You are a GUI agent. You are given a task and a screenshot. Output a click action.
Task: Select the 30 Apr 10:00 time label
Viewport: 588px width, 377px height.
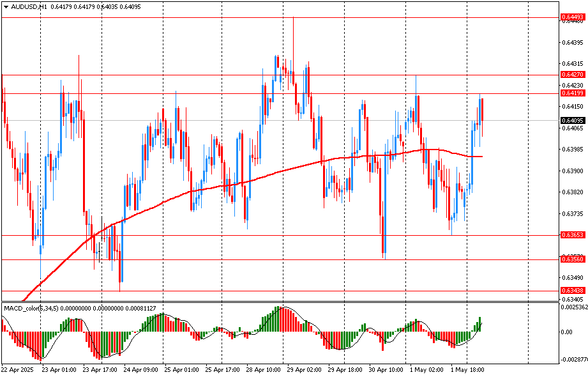[x=386, y=370]
